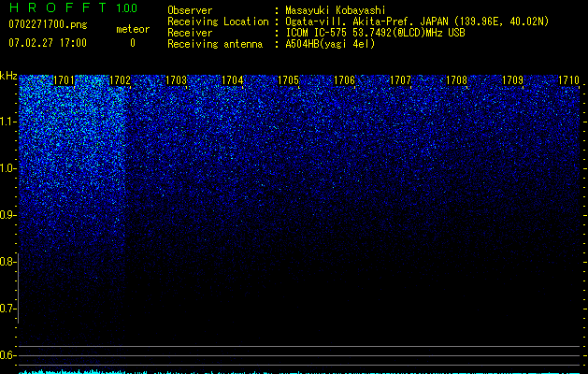Click the 1701 time marker
The width and height of the screenshot is (588, 374).
(65, 80)
